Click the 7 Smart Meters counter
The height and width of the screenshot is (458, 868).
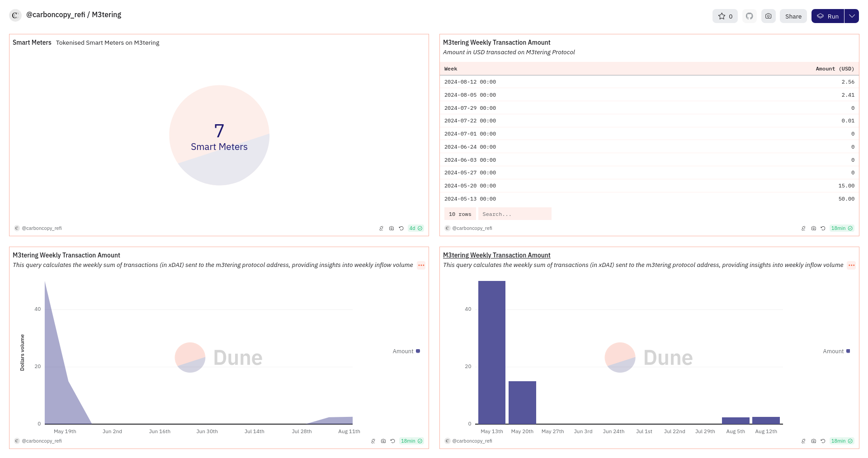[219, 137]
